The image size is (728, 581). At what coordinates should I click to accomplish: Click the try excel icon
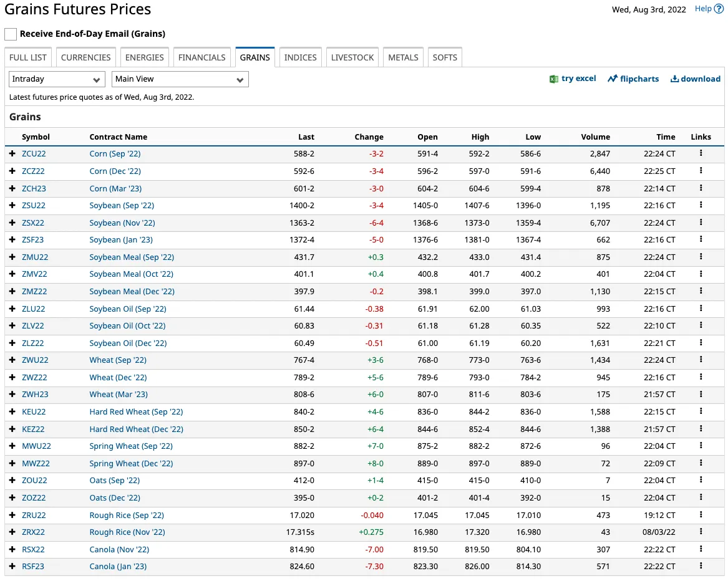click(x=553, y=79)
